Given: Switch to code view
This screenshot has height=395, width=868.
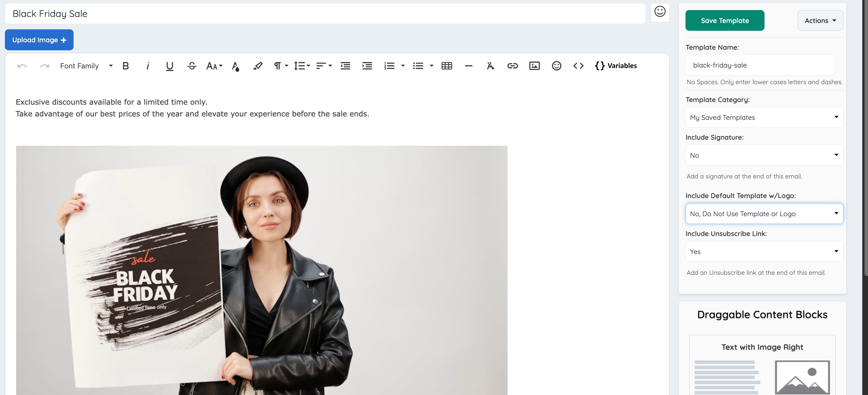Looking at the screenshot, I should [578, 66].
